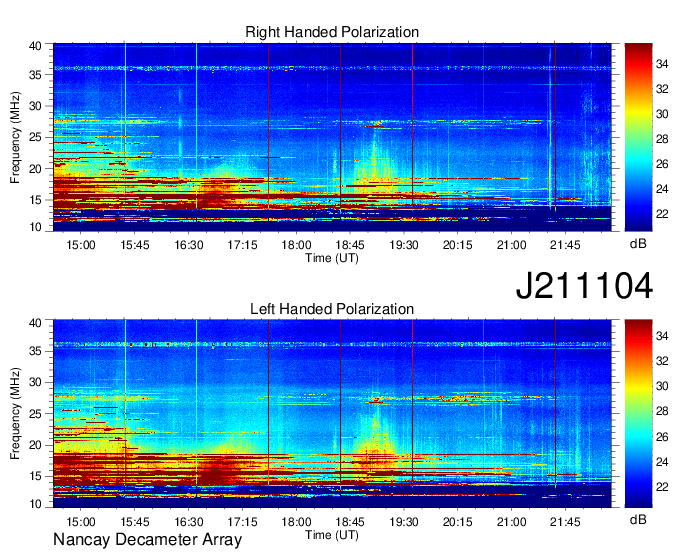This screenshot has height=552, width=680.
Task: Click the 16:30 tick under the Left Handed plot
Action: 189,522
